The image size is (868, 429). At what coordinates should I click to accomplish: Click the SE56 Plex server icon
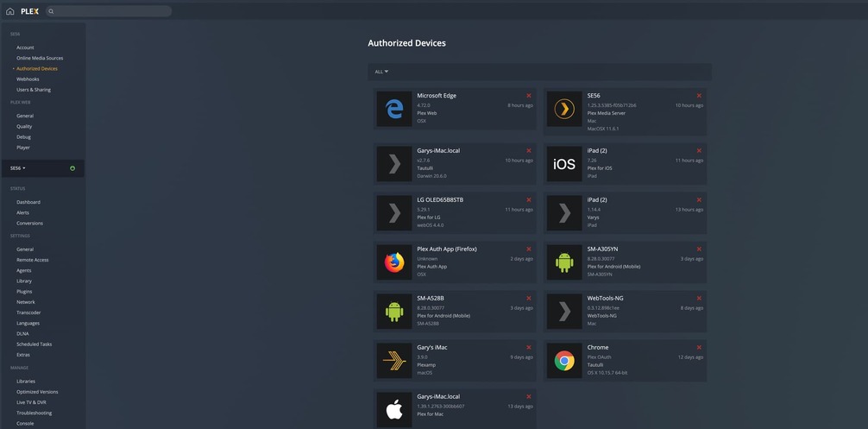pyautogui.click(x=564, y=109)
